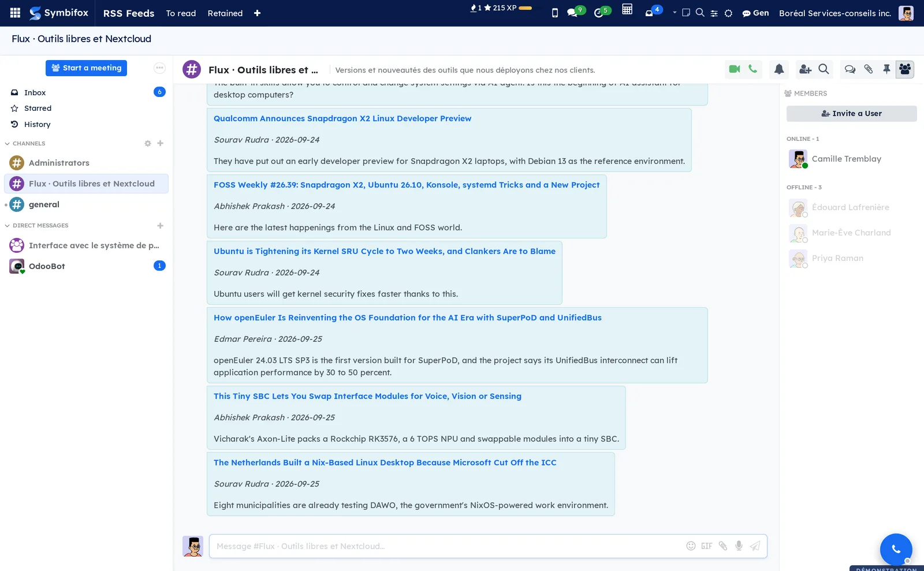The image size is (924, 571).
Task: Click the Start a meeting button
Action: tap(86, 68)
